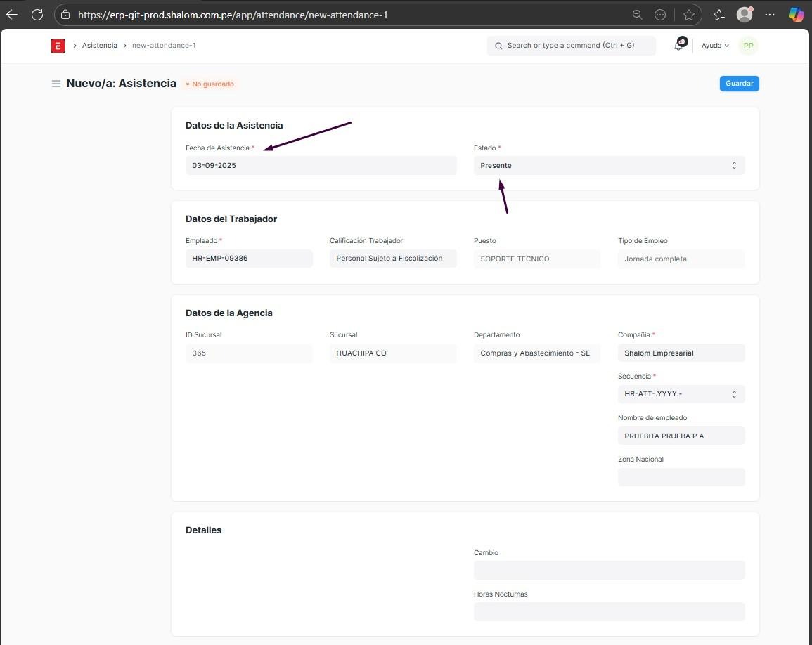Click the Empleado field HR-EMP-09386
This screenshot has height=645, width=812.
coord(249,259)
